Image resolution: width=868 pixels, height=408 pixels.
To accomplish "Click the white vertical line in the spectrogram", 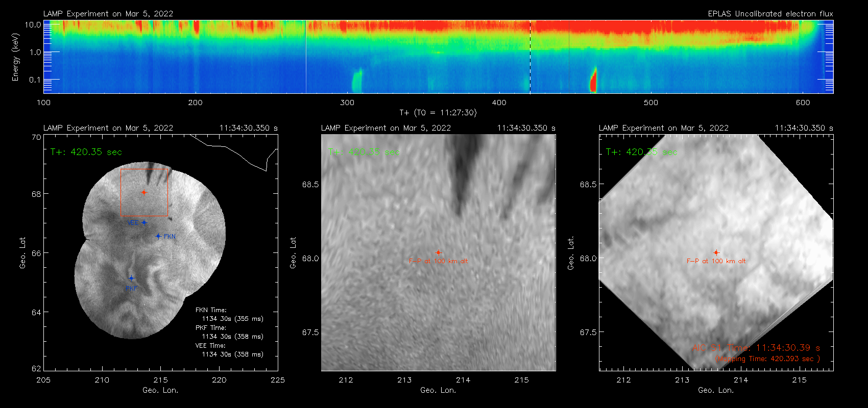I will click(x=306, y=57).
